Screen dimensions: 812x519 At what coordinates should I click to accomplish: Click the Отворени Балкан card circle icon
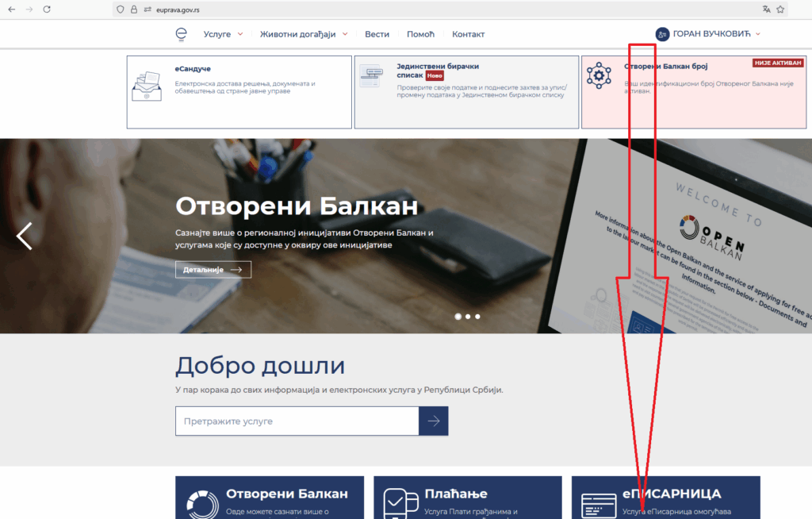[x=202, y=505]
